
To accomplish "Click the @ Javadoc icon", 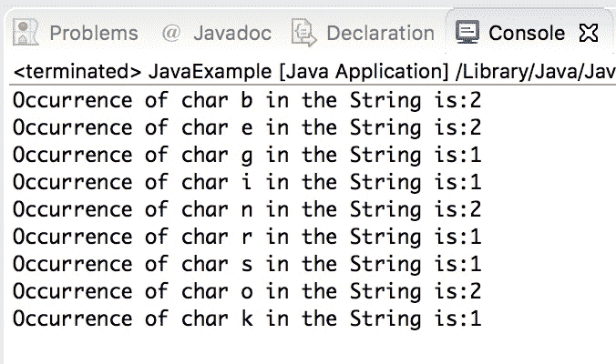I will point(171,33).
